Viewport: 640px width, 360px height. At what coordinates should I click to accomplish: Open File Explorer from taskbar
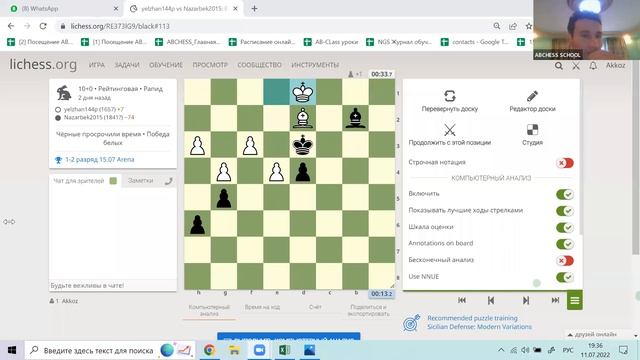click(x=234, y=350)
